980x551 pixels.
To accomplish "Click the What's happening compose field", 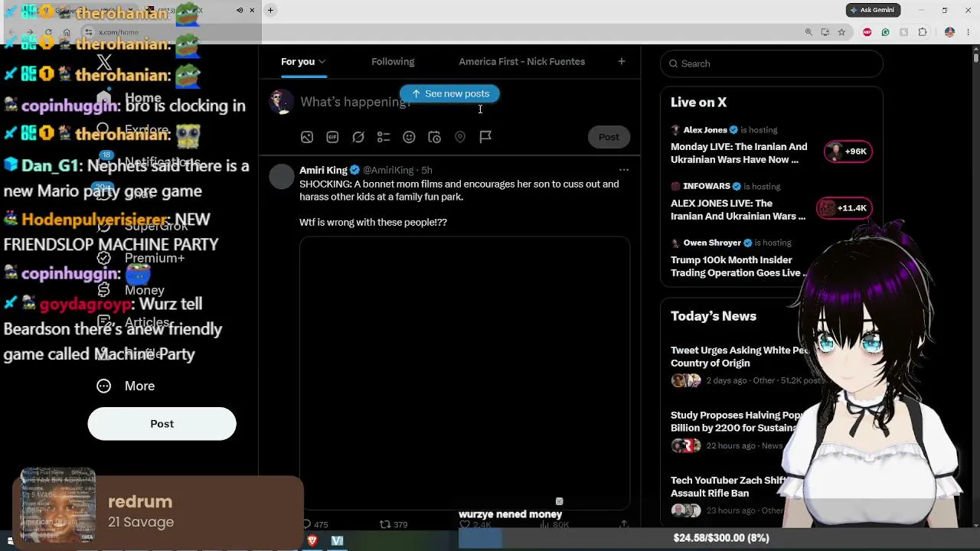I will (355, 102).
